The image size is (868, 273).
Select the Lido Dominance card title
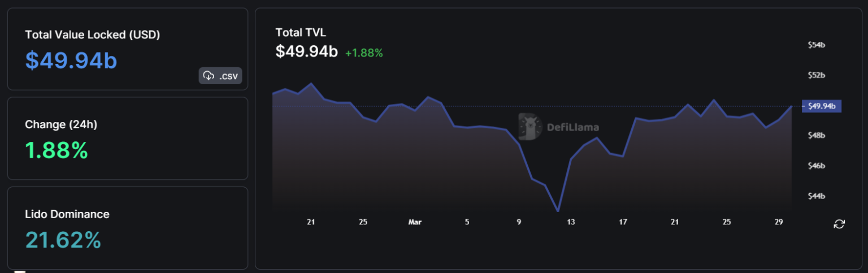click(67, 214)
